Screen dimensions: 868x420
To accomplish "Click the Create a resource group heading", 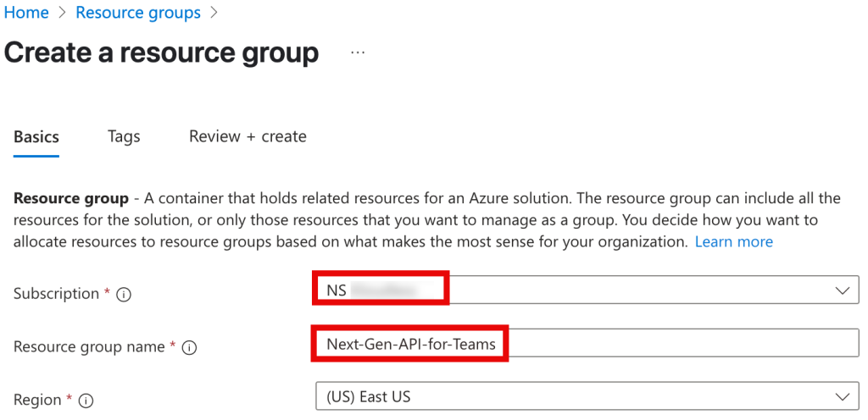I will coord(161,52).
